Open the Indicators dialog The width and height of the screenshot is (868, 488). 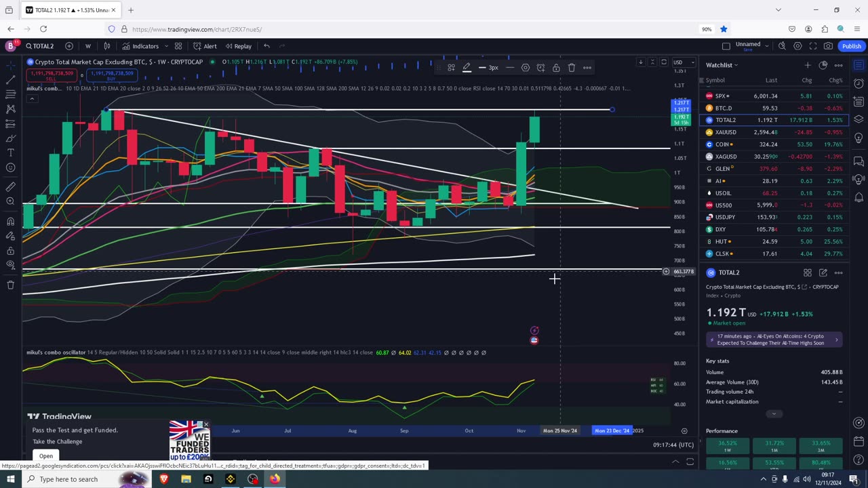point(140,46)
